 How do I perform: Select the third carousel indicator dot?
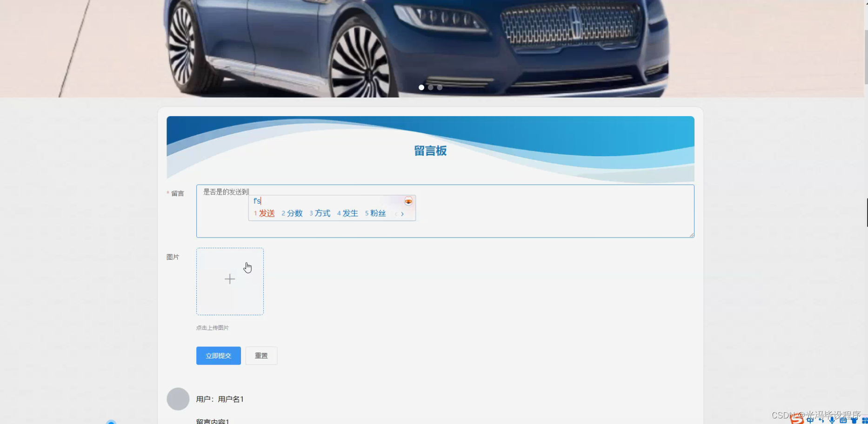440,87
